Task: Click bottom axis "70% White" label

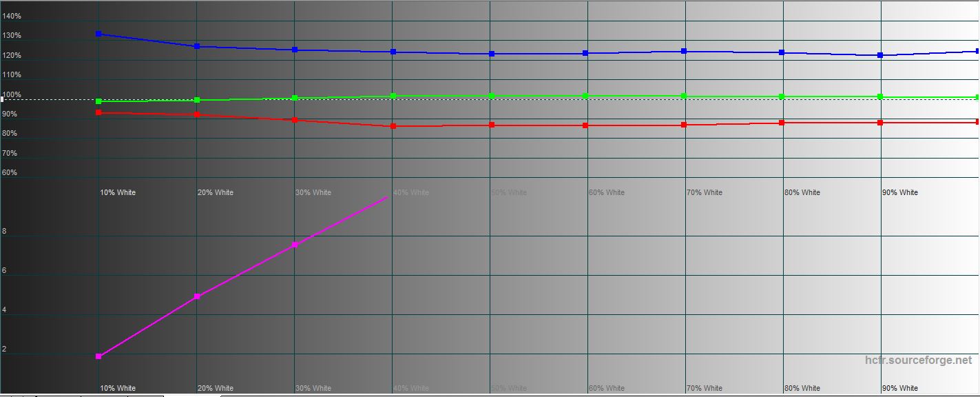Action: 705,388
